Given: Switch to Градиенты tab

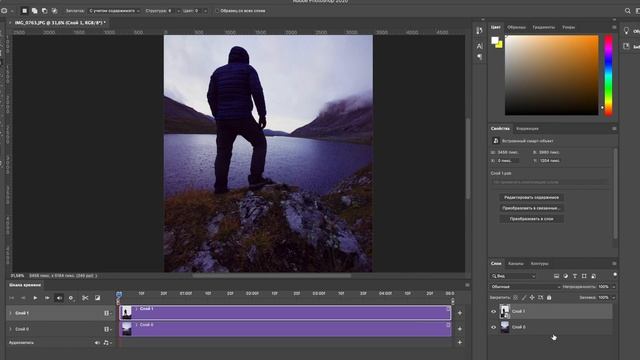Looking at the screenshot, I should [544, 27].
